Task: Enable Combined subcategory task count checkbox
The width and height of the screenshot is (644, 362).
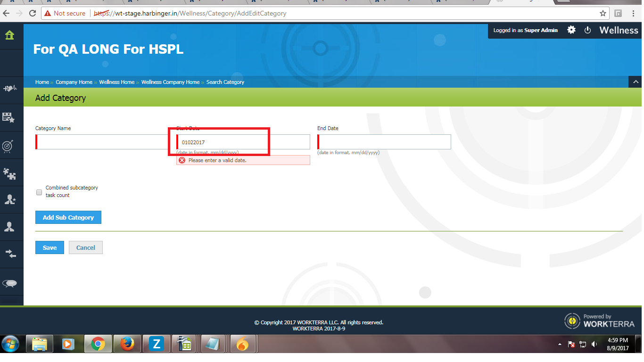Action: pyautogui.click(x=39, y=192)
